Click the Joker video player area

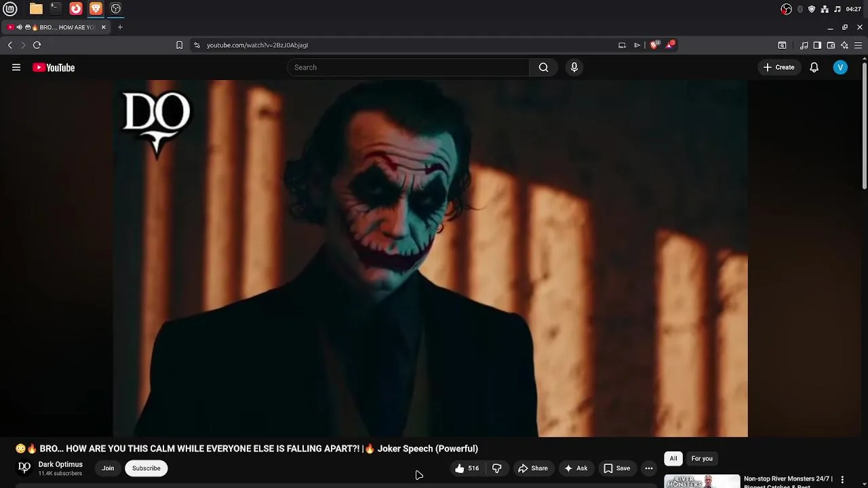click(430, 258)
